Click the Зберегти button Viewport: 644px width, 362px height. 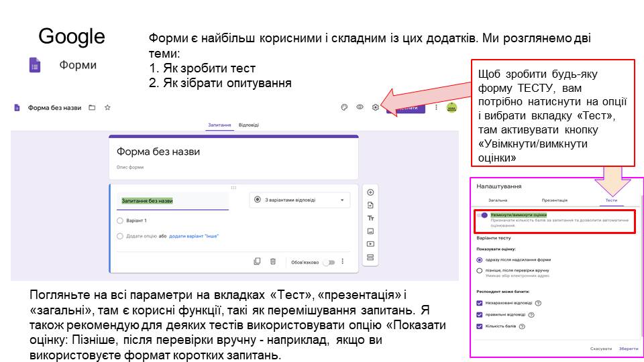pyautogui.click(x=628, y=349)
